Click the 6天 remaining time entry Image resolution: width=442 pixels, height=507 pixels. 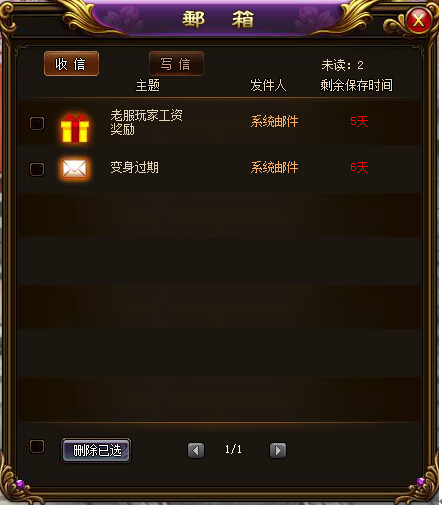point(359,167)
